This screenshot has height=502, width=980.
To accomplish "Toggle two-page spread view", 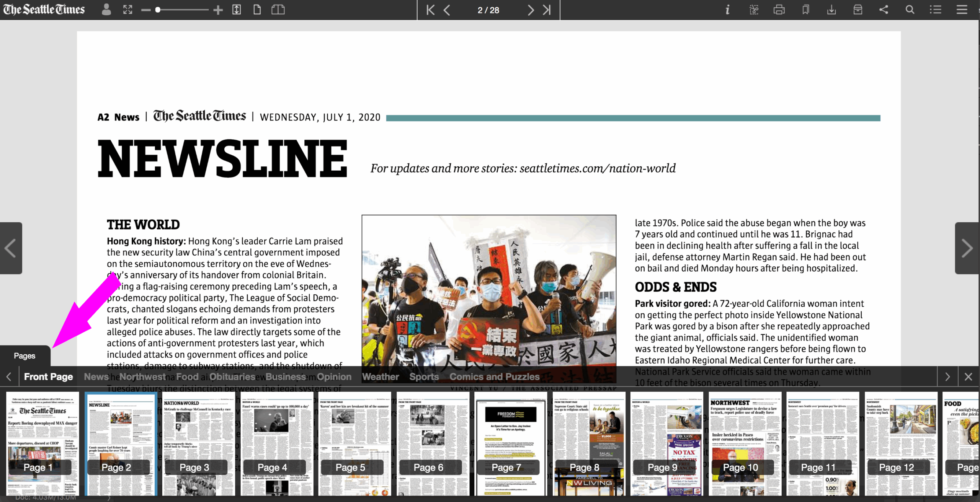I will (278, 10).
